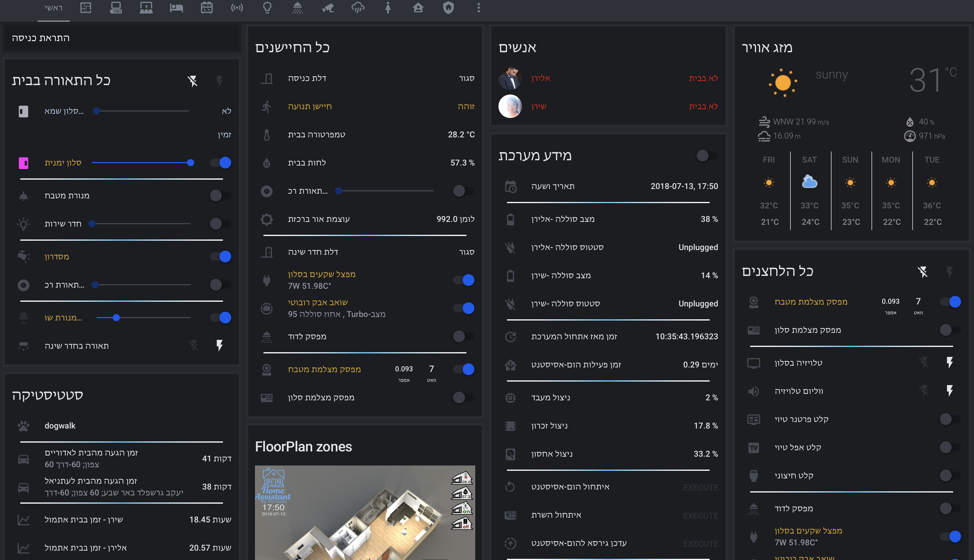
Task: Expand the התראת כניסה card
Action: coord(41,38)
